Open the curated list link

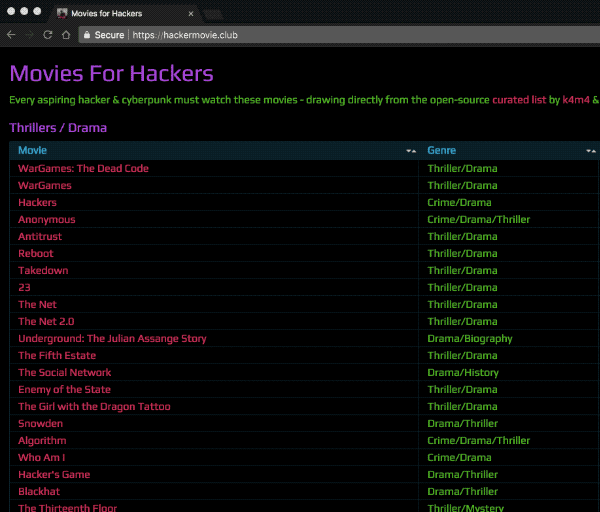click(519, 100)
